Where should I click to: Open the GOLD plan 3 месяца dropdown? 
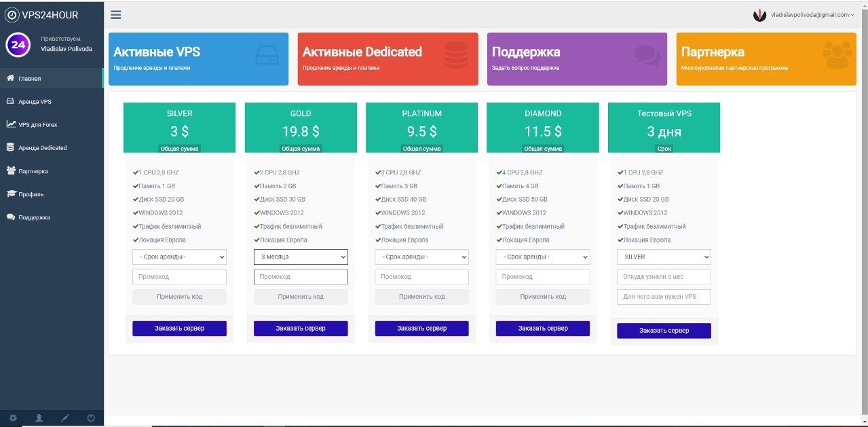click(x=301, y=257)
